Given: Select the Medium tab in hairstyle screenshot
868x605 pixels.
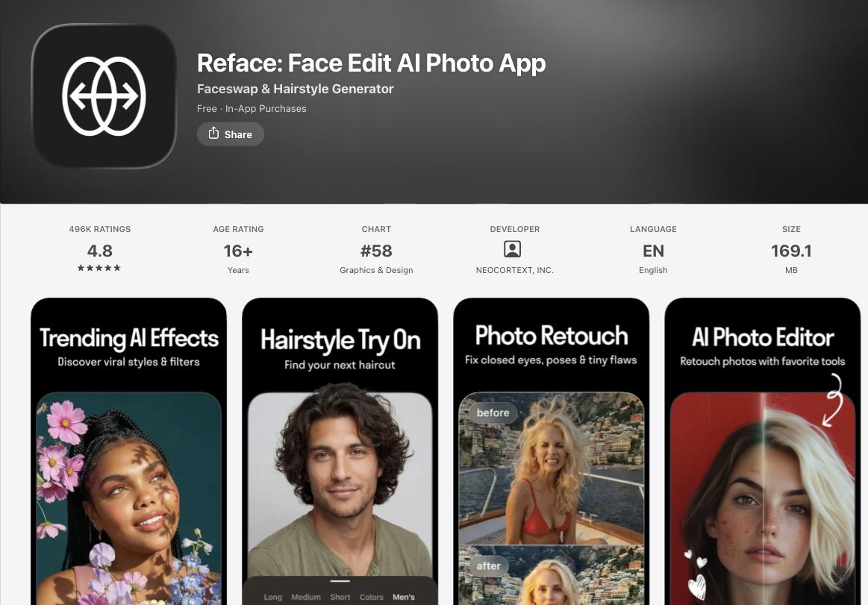Looking at the screenshot, I should pos(306,598).
